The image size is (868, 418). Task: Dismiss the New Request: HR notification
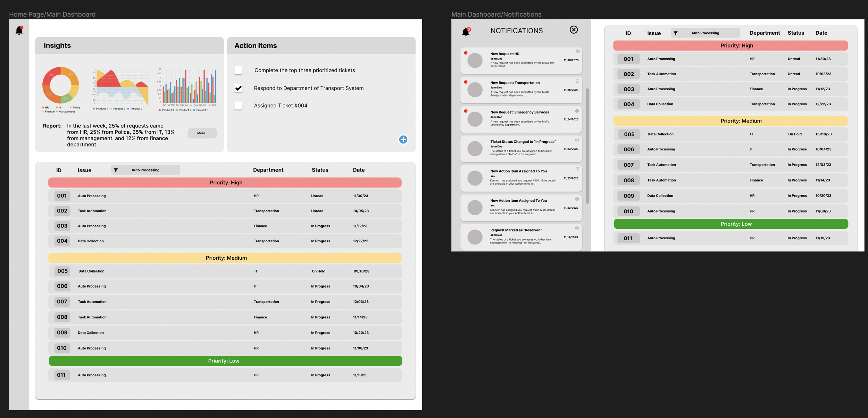pos(578,51)
